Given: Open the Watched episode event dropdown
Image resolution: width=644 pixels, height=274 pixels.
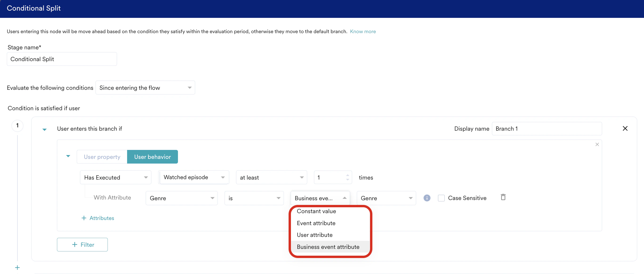Looking at the screenshot, I should pos(194,177).
